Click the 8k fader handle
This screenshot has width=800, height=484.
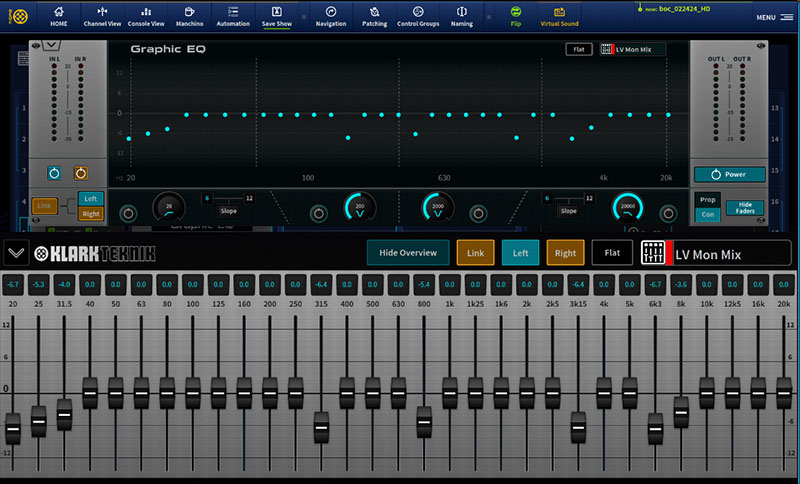tap(681, 412)
